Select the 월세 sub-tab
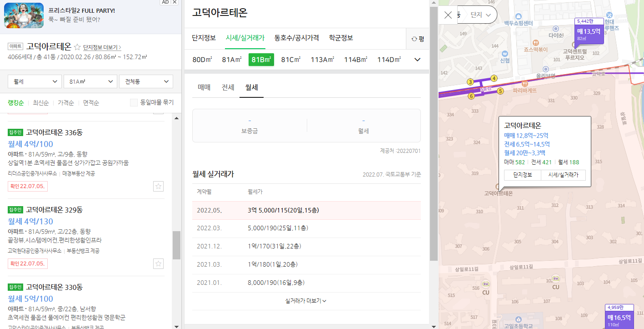Screen dimensions: 644x329 [251, 87]
